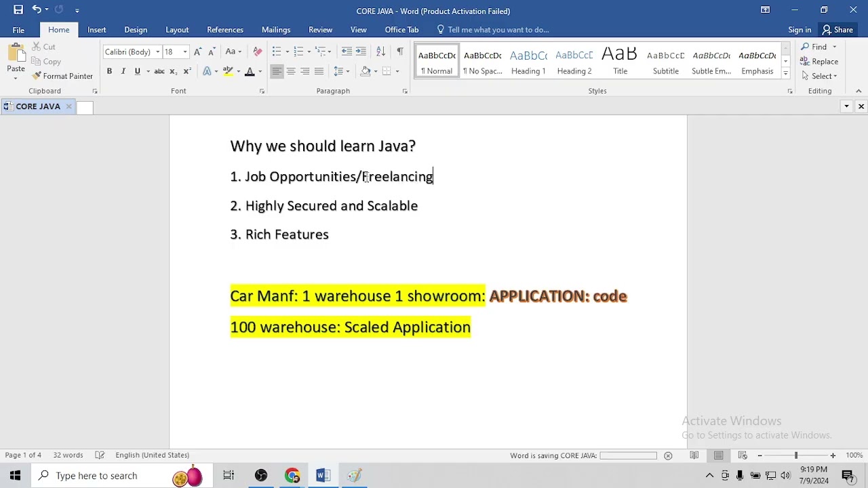Center the paragraph text
Viewport: 868px width, 488px height.
point(291,71)
